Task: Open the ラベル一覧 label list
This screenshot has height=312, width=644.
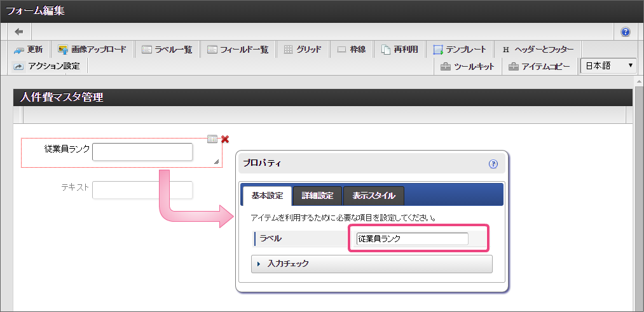Action: tap(167, 50)
